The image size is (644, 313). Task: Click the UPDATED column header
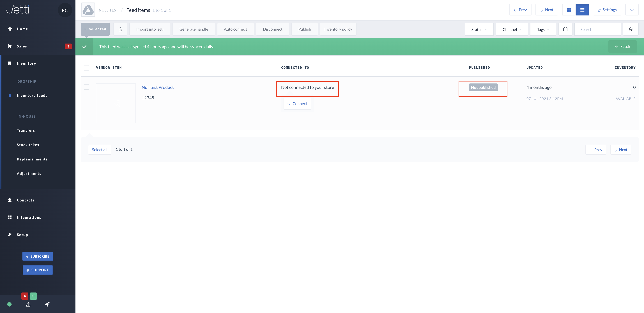[x=535, y=68]
